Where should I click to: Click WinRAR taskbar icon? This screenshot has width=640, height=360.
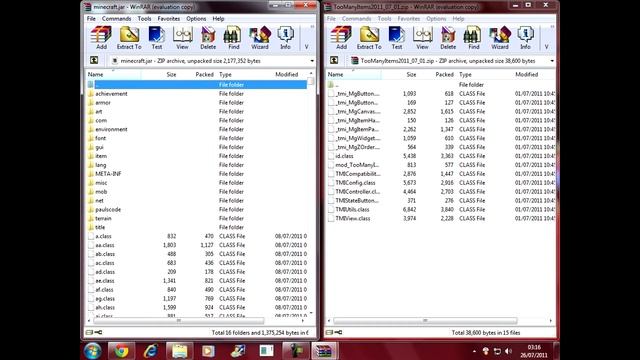tap(325, 351)
